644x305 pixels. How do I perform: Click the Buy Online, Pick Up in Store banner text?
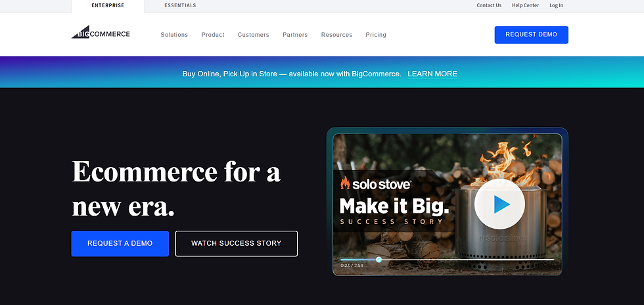(292, 74)
